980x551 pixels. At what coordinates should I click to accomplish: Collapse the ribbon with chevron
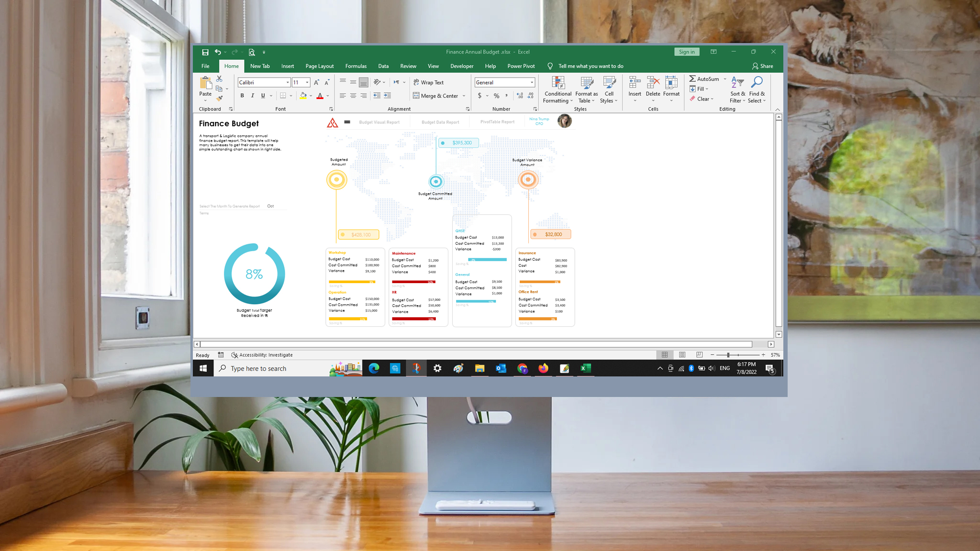pos(778,110)
